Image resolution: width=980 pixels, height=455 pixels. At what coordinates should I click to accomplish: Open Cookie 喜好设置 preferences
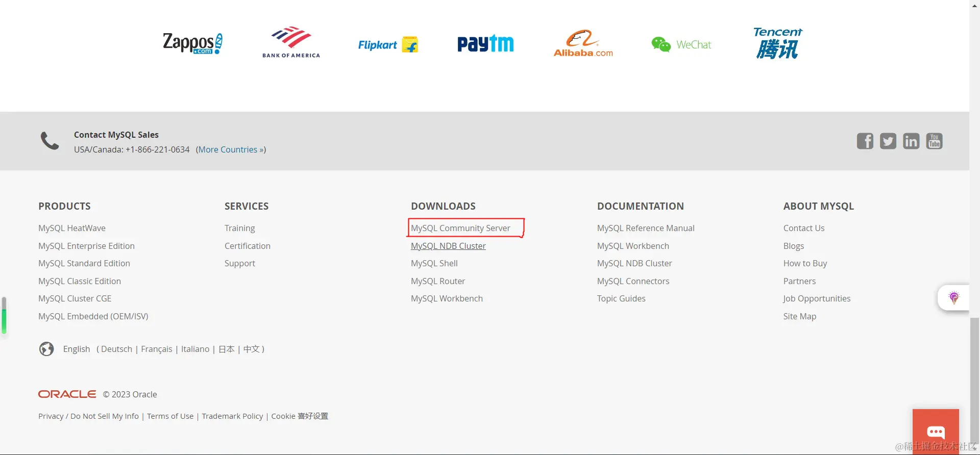coord(300,416)
